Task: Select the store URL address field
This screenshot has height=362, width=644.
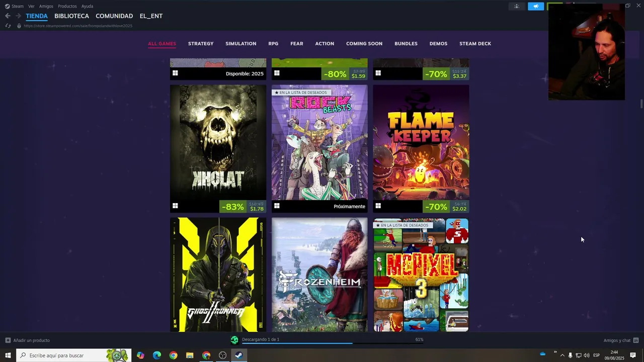Action: [78, 26]
